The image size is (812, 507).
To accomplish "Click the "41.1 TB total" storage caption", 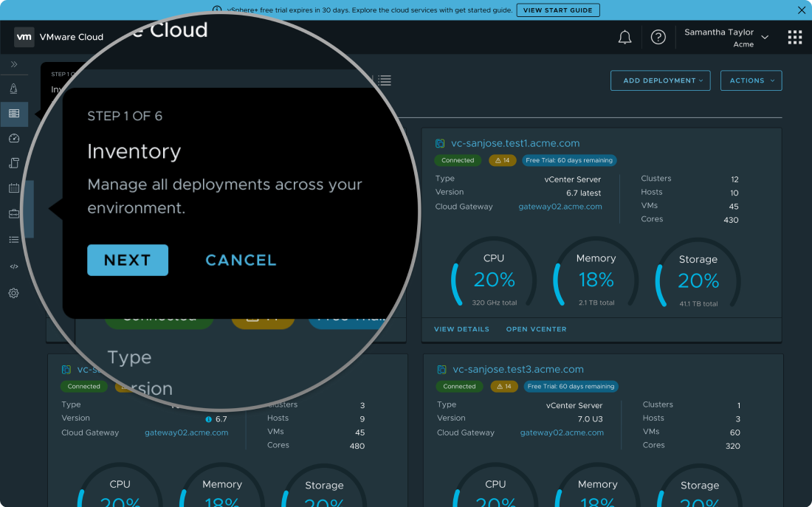I will [698, 304].
